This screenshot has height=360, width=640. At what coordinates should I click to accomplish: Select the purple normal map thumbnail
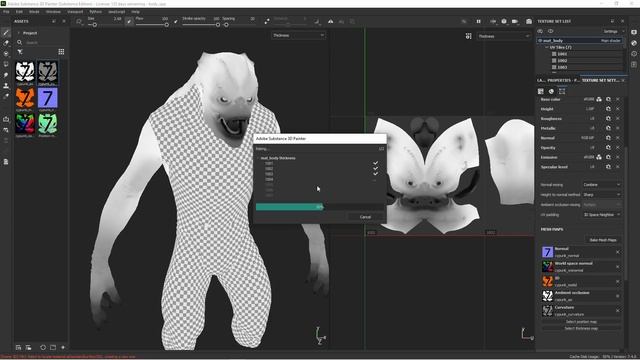coord(48,98)
